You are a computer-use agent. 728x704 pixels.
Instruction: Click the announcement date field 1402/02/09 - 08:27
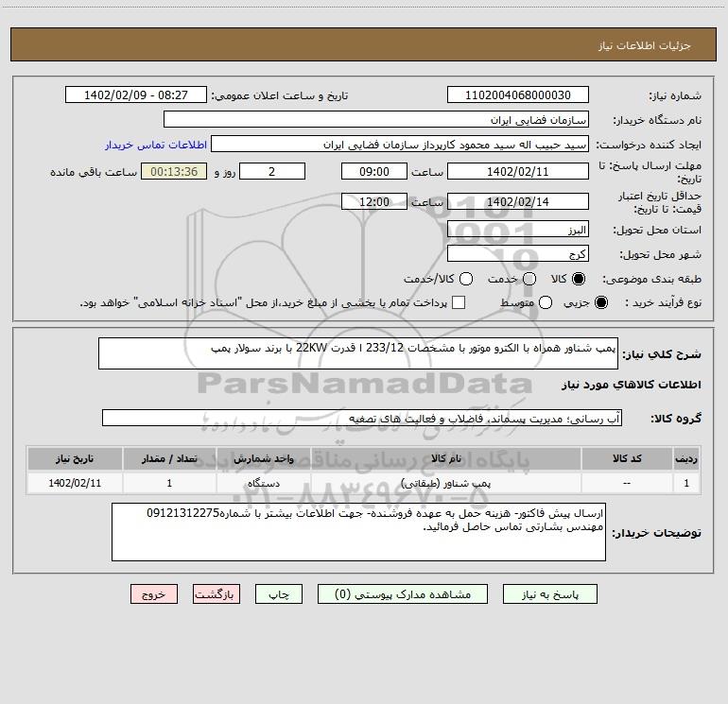coord(136,94)
